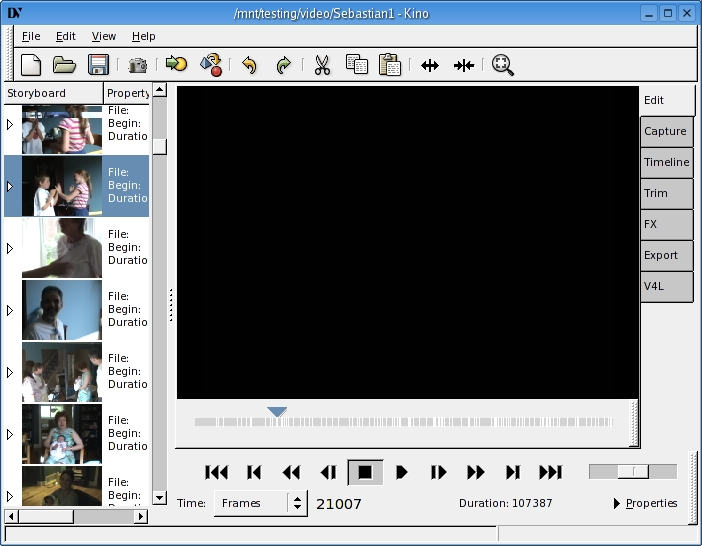Screen dimensions: 702x546
Task: Open the Edit menu
Action: [x=65, y=36]
